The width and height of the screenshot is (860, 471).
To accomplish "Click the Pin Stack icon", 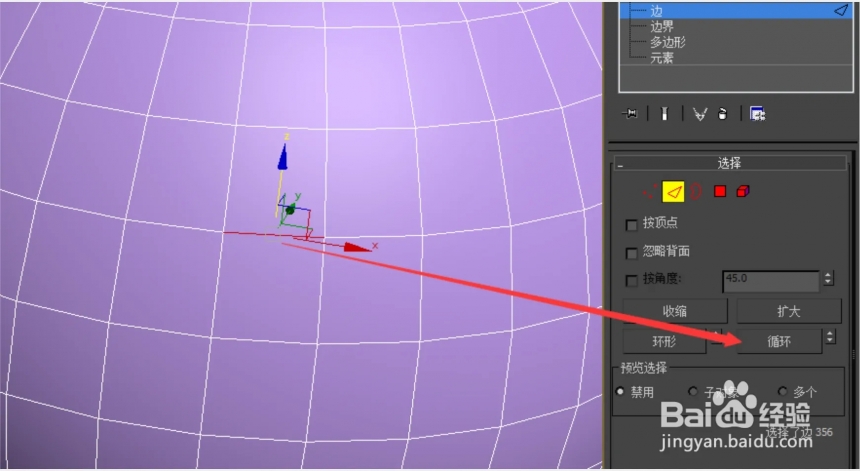I will [x=630, y=114].
